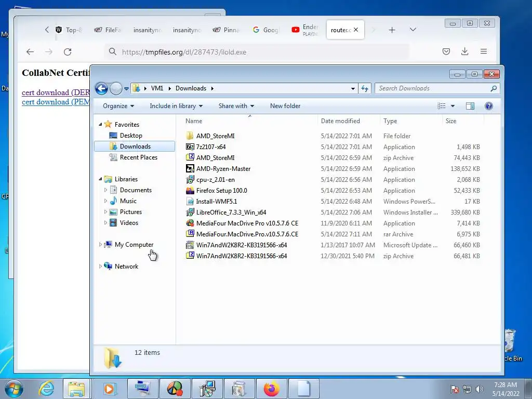This screenshot has height=399, width=532.
Task: Collapse the Favorites tree section
Action: click(100, 125)
